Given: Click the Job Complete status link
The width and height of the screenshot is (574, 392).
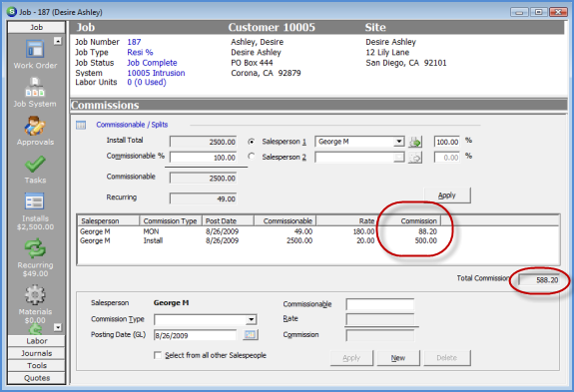Looking at the screenshot, I should [152, 63].
